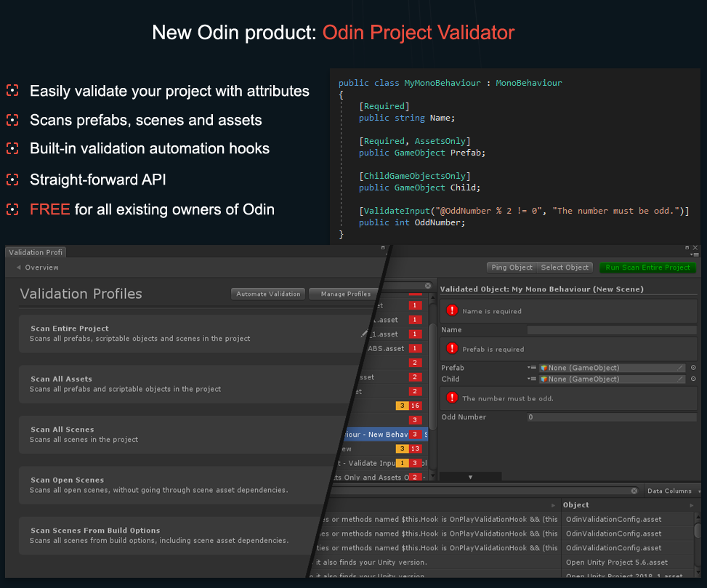Image resolution: width=707 pixels, height=588 pixels.
Task: Select the "_1.asset" result row
Action: coord(397,334)
